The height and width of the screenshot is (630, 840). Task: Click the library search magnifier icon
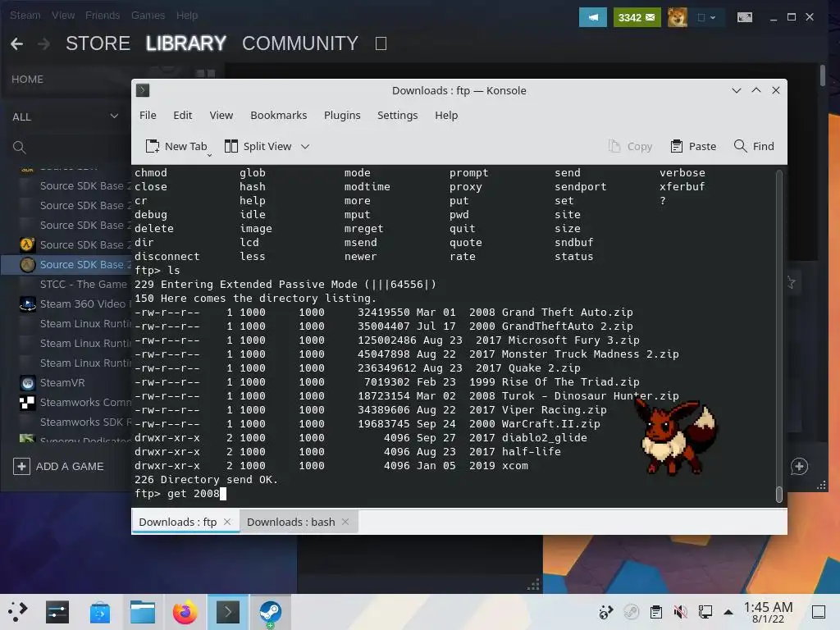pyautogui.click(x=20, y=148)
